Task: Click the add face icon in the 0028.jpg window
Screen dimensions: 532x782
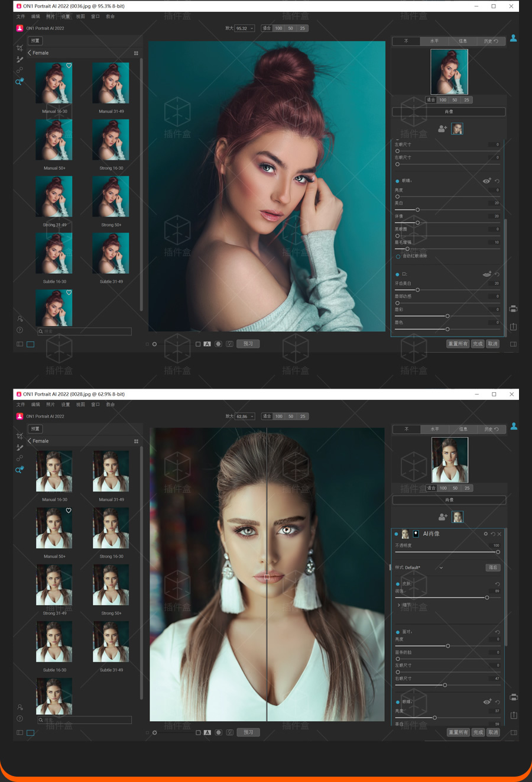Action: tap(442, 516)
